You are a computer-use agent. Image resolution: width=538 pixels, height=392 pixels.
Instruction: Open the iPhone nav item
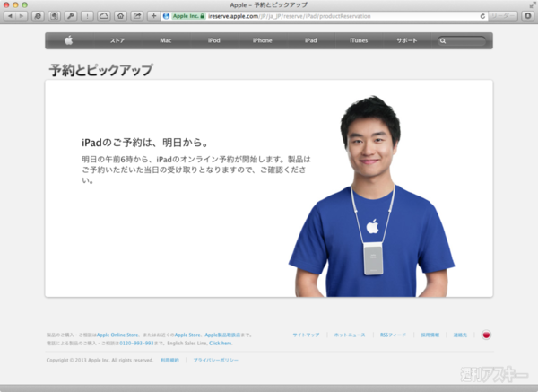pos(262,40)
